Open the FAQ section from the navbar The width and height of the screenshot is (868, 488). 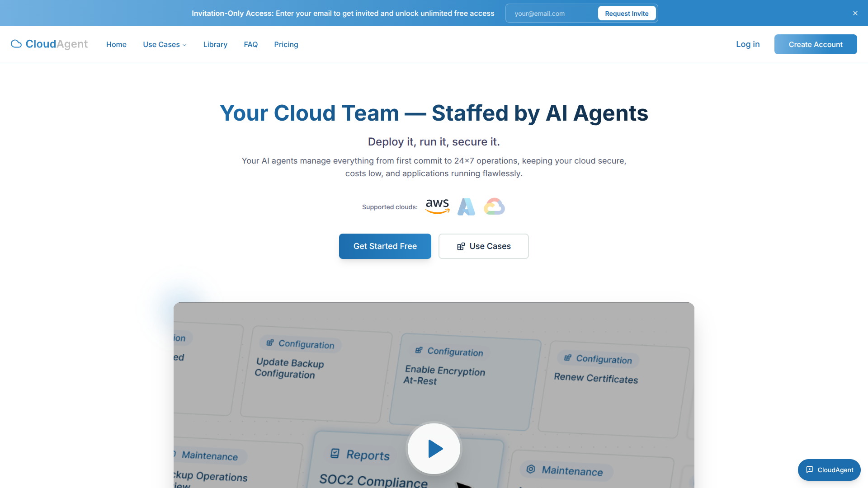[x=250, y=44]
